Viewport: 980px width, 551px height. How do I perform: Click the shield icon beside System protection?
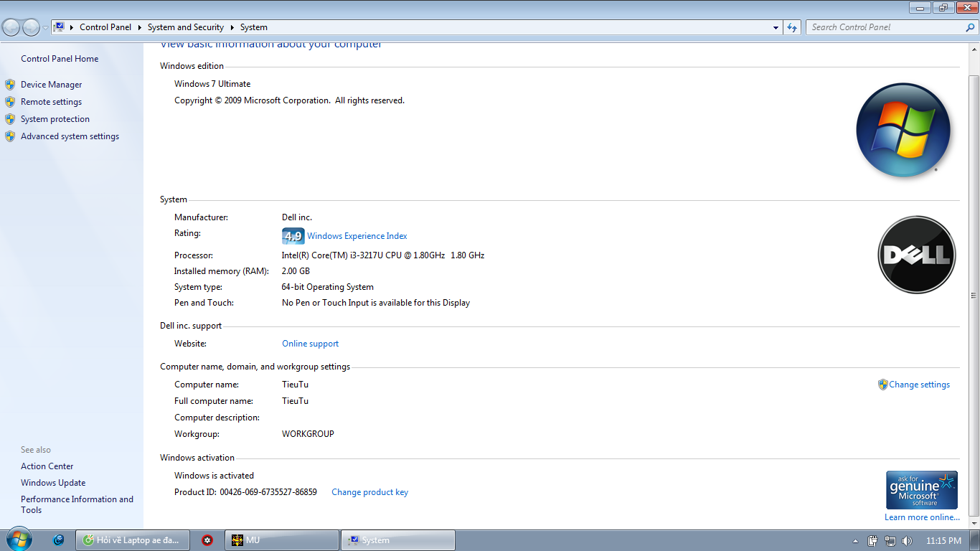click(x=10, y=119)
